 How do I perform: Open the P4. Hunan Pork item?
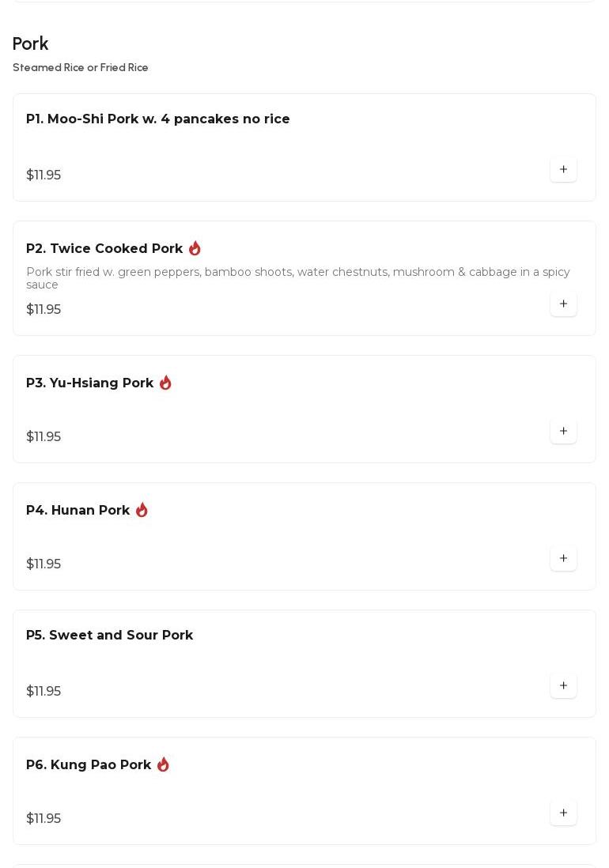pos(78,511)
